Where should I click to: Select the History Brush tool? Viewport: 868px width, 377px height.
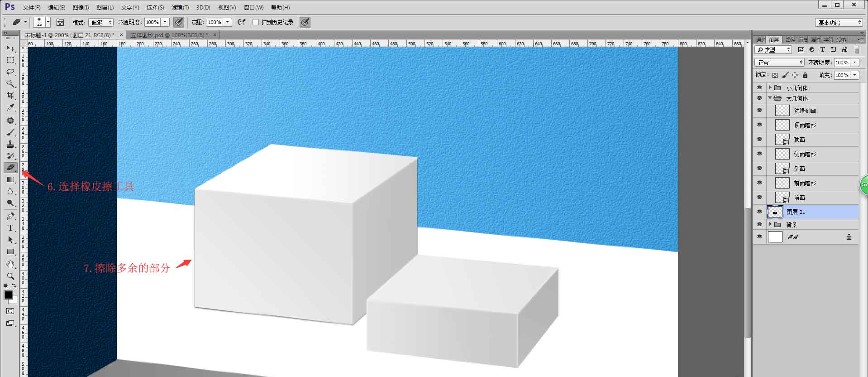point(10,156)
